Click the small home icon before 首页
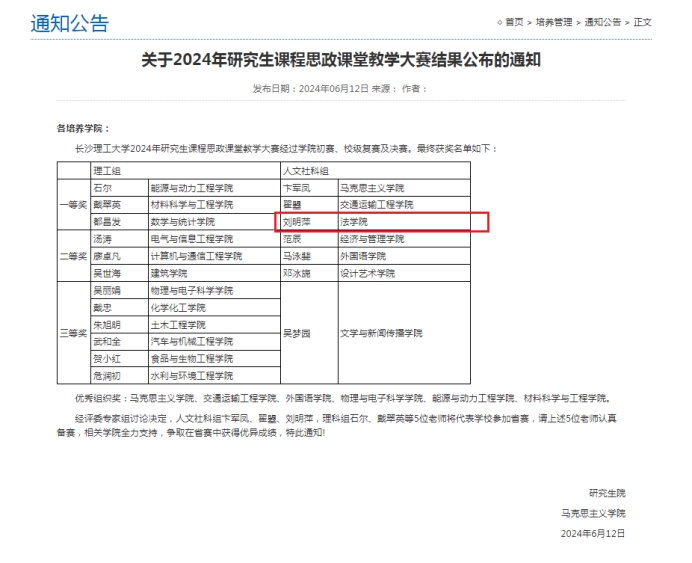 [x=499, y=22]
